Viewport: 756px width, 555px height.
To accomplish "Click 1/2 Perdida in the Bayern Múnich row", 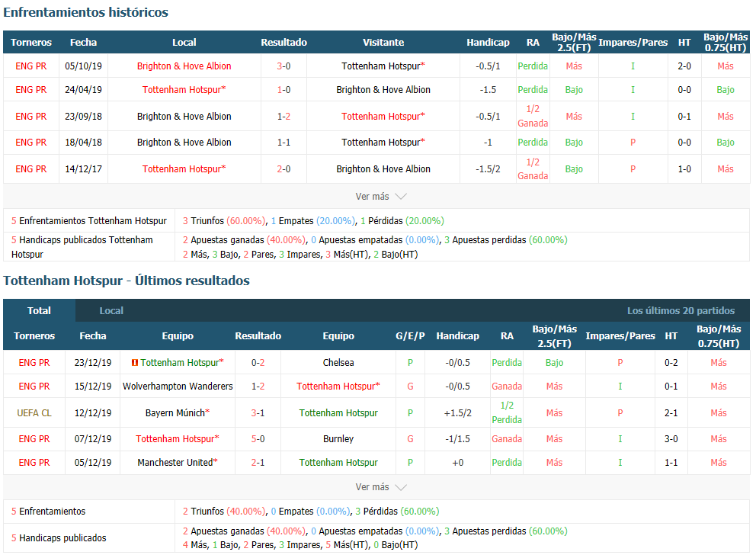I will [507, 412].
